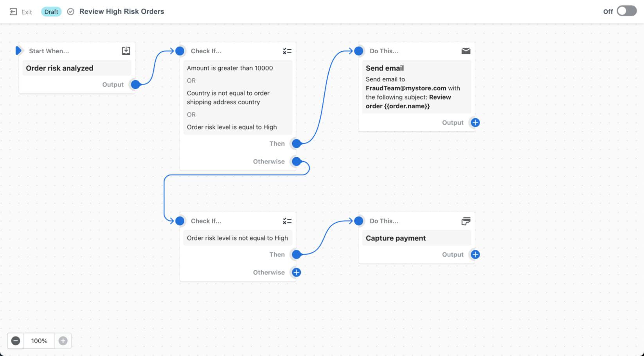Click the download trigger icon on Start When card
The image size is (644, 356).
coord(126,50)
